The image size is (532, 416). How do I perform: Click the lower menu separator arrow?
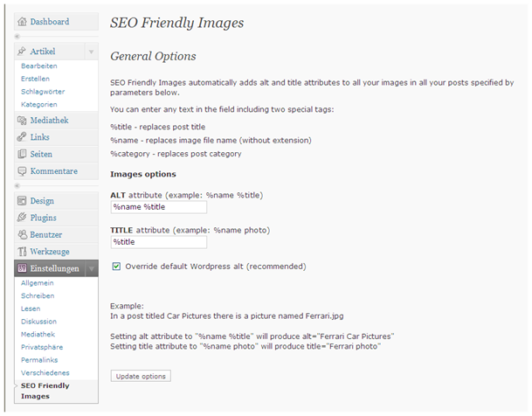pos(17,185)
